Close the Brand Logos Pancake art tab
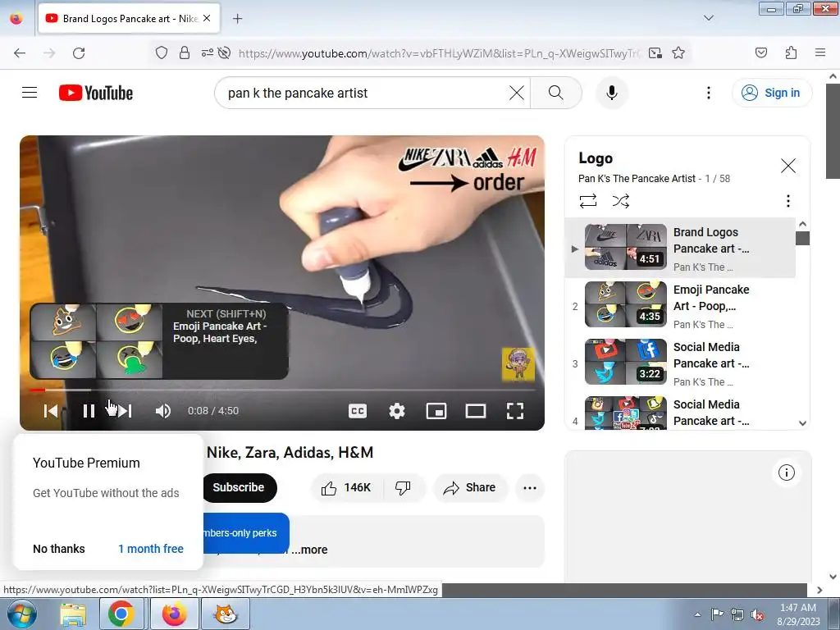This screenshot has width=840, height=630. coord(207,18)
